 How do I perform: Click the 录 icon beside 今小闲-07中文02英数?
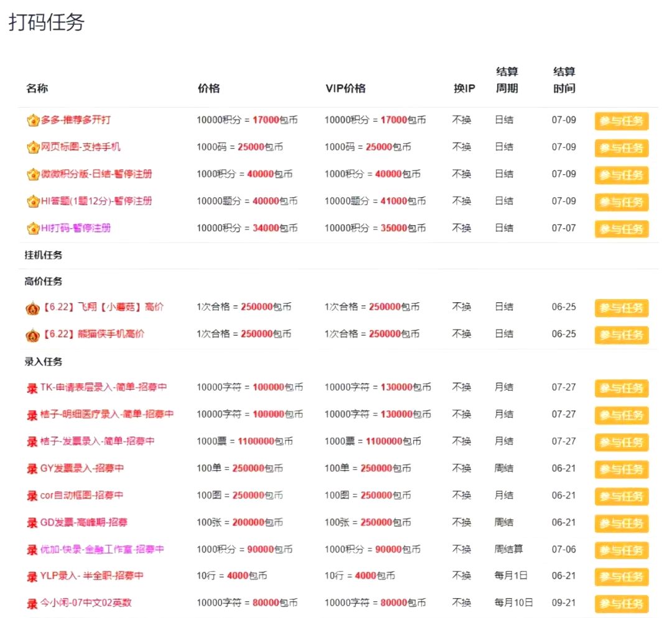click(x=32, y=602)
